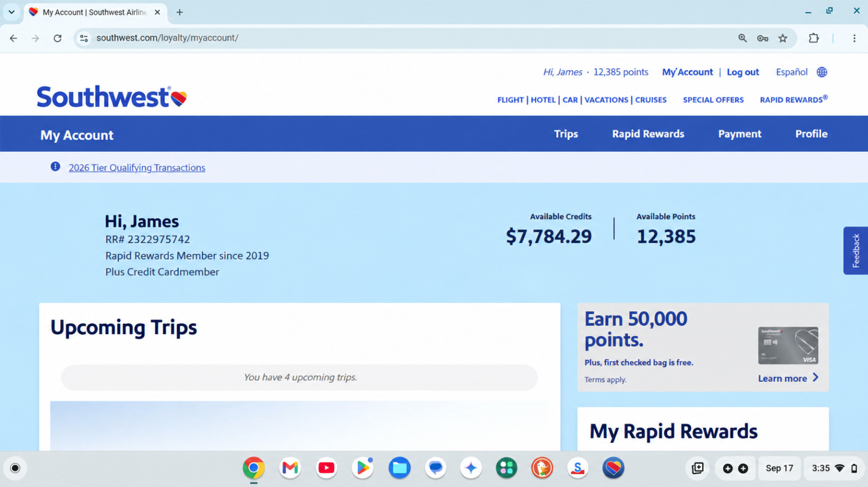Open the Chrome three-dot menu
Viewport: 868px width, 487px height.
[x=854, y=38]
